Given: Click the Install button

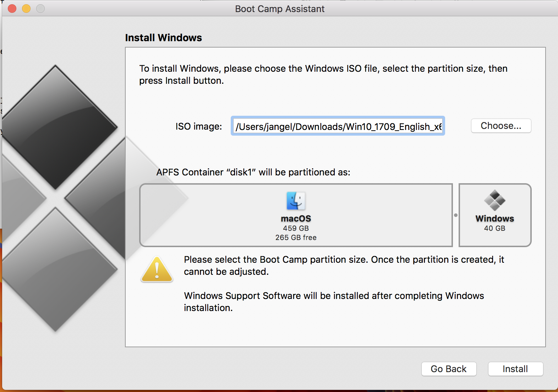Looking at the screenshot, I should click(515, 369).
